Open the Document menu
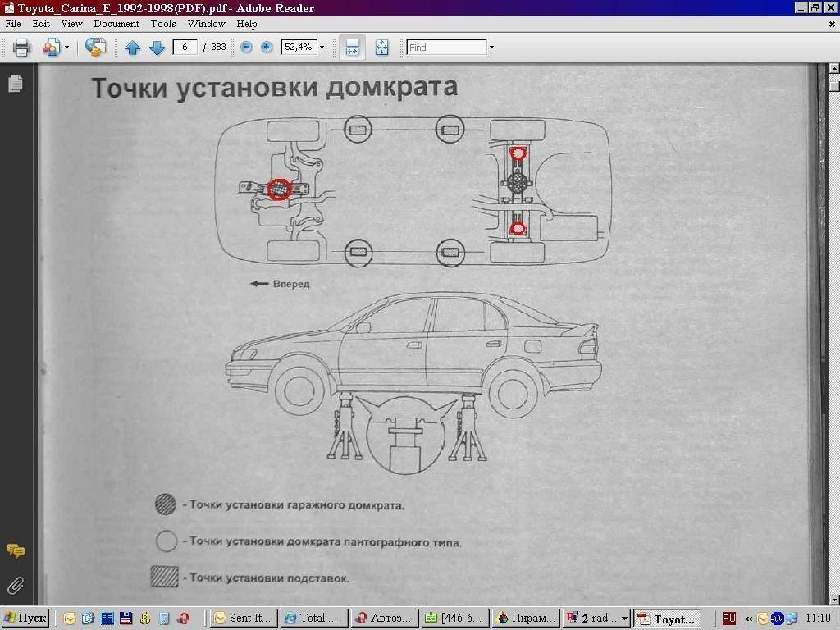 point(116,24)
